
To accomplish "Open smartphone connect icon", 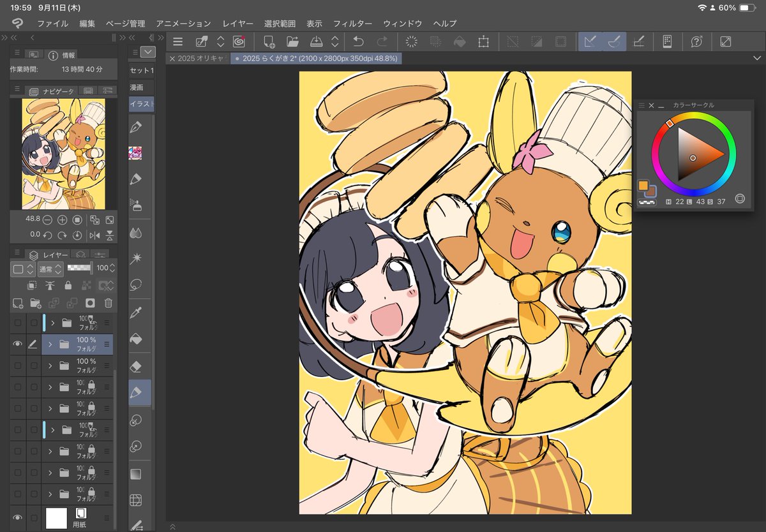I will (x=667, y=42).
